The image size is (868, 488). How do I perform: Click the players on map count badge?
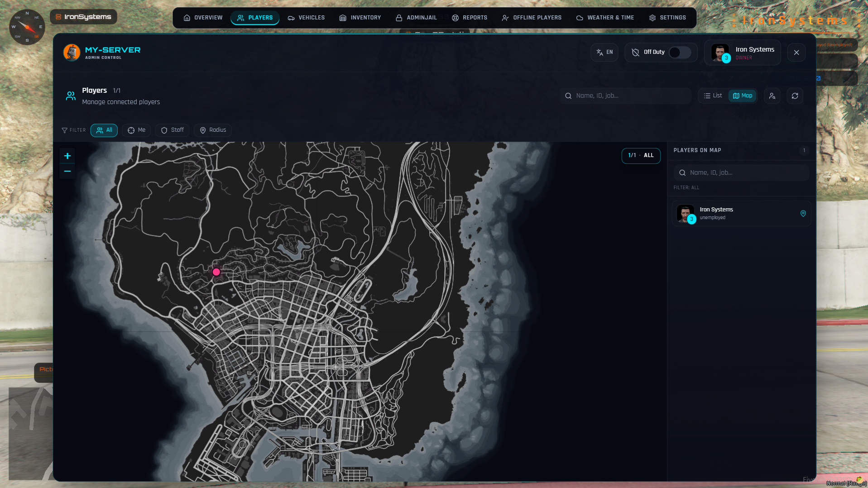tap(804, 151)
